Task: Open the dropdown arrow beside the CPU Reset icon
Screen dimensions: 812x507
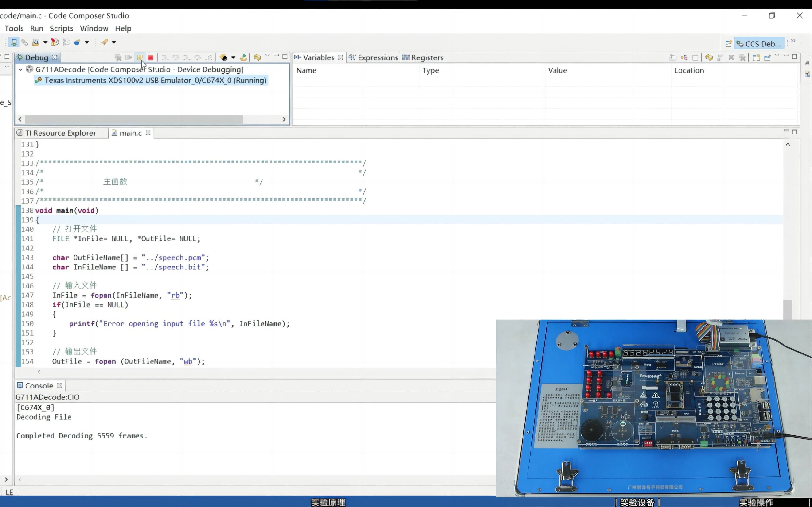Action: pyautogui.click(x=233, y=58)
